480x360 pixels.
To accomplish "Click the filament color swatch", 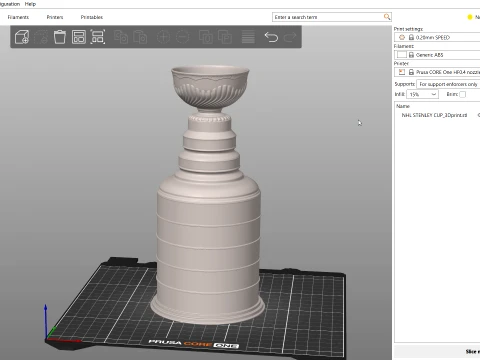I will point(402,55).
